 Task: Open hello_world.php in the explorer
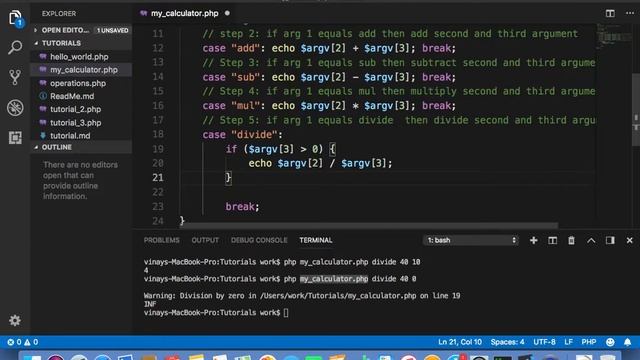click(79, 57)
